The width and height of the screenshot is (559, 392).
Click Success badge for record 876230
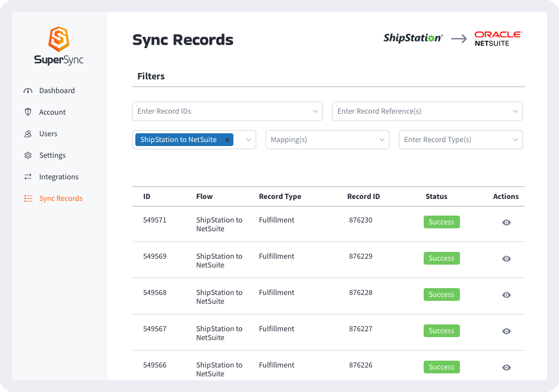coord(441,222)
